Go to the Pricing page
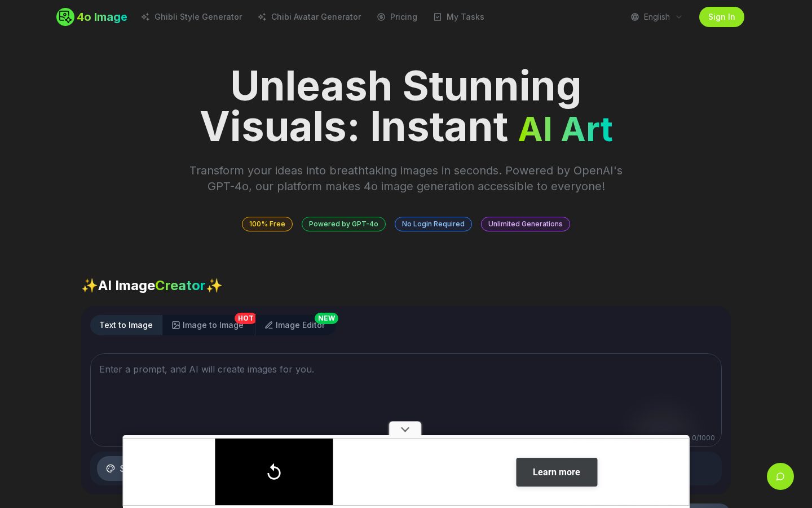The image size is (812, 508). [397, 17]
